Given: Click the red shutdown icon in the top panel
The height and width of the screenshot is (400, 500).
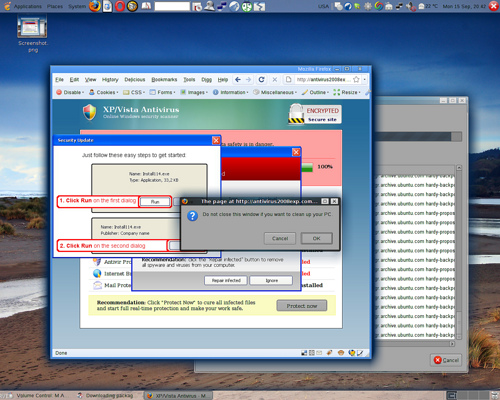Looking at the screenshot, I should [x=494, y=6].
